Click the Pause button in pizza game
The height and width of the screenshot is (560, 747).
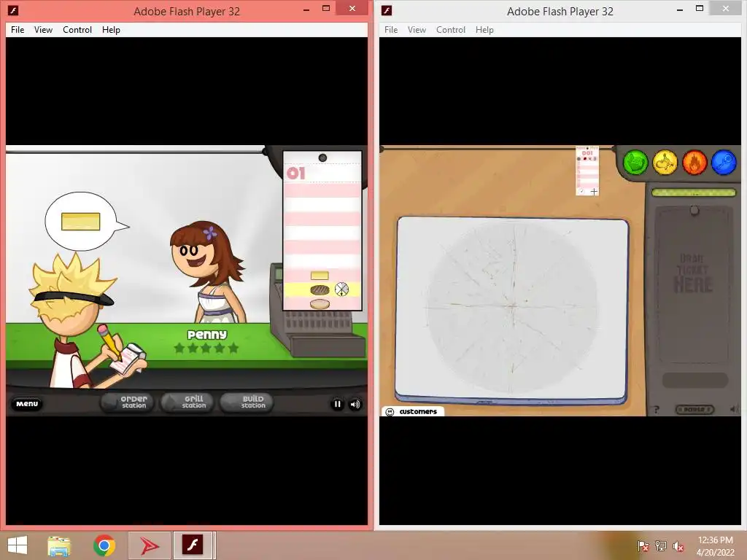[694, 410]
